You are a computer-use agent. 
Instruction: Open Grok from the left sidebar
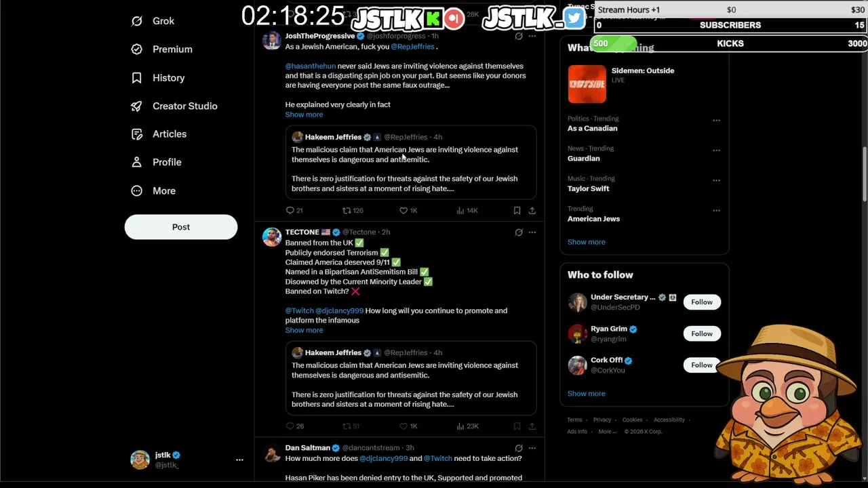click(153, 21)
